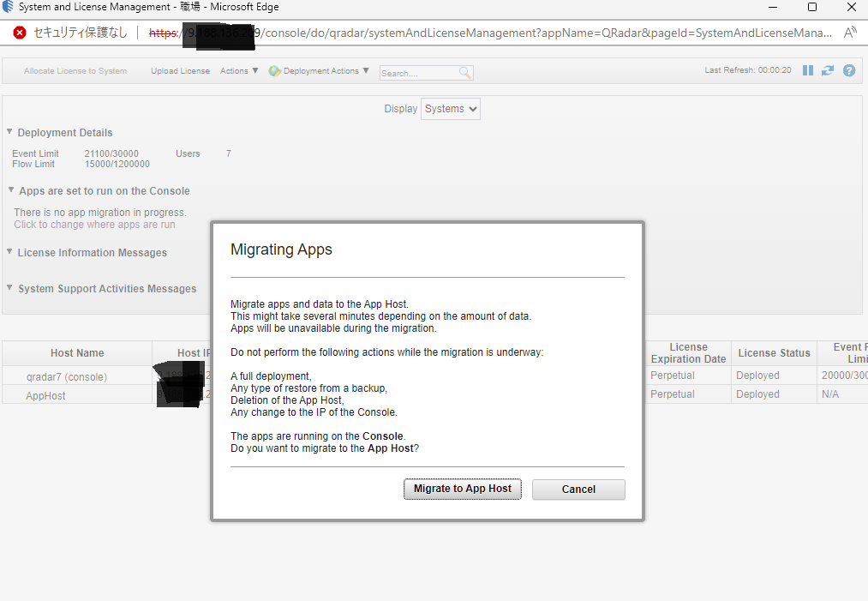Click the Deployment Actions globe icon
The width and height of the screenshot is (868, 601).
(x=274, y=71)
